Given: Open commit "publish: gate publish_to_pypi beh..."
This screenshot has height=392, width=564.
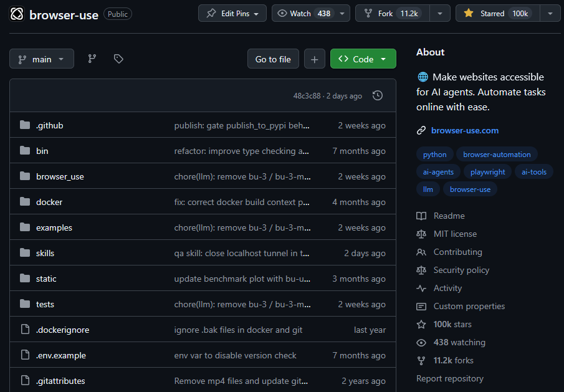Looking at the screenshot, I should coord(242,125).
